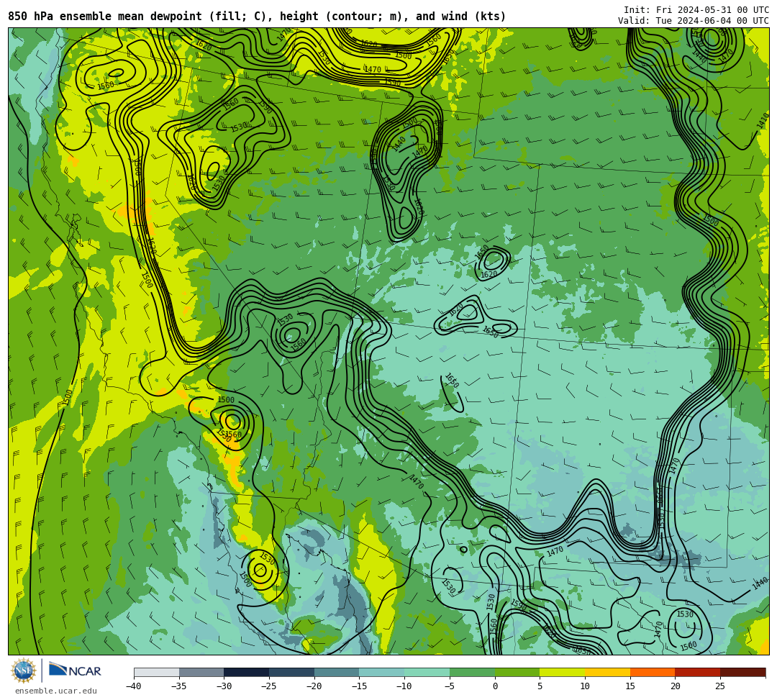Viewport: 777px width, 700px height.
Task: Pick the teal -20 to -15 colorbar swatch
Action: coord(337,672)
